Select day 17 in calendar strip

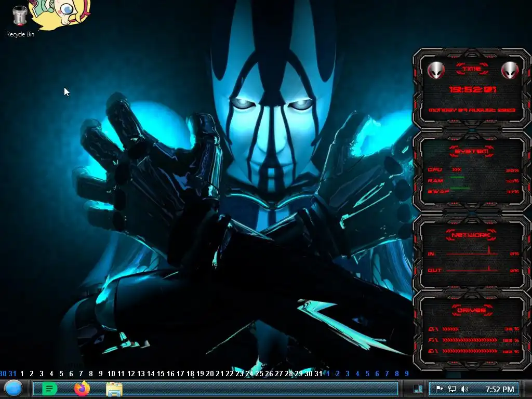pos(180,374)
